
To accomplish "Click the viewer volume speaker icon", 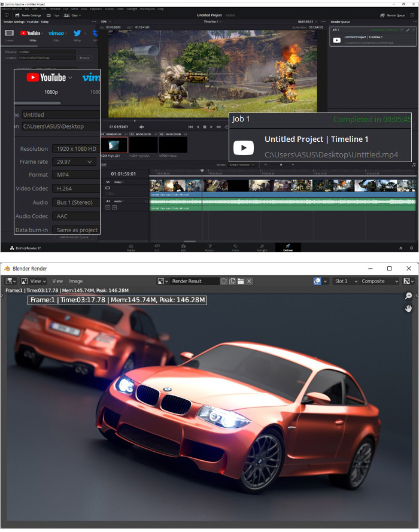I will [141, 127].
